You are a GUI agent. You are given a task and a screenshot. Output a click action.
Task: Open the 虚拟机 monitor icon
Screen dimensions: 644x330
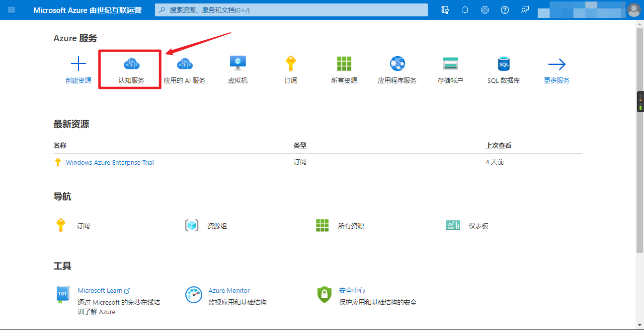tap(238, 63)
